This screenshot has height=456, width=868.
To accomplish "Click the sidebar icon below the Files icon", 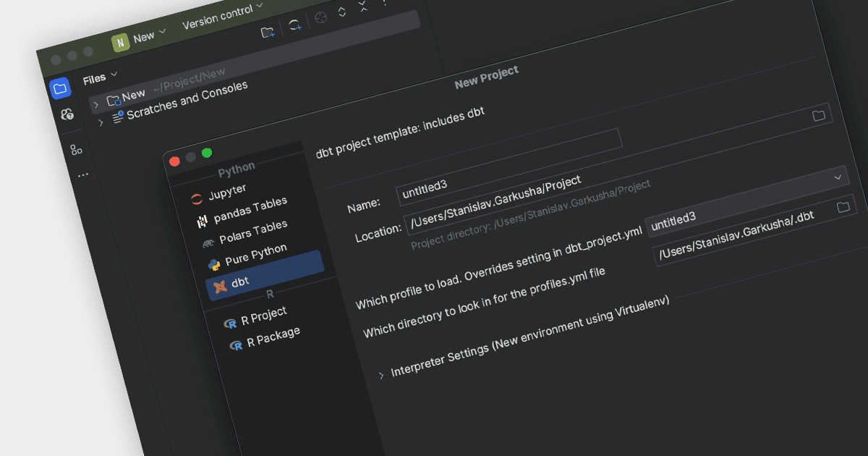I will (67, 114).
